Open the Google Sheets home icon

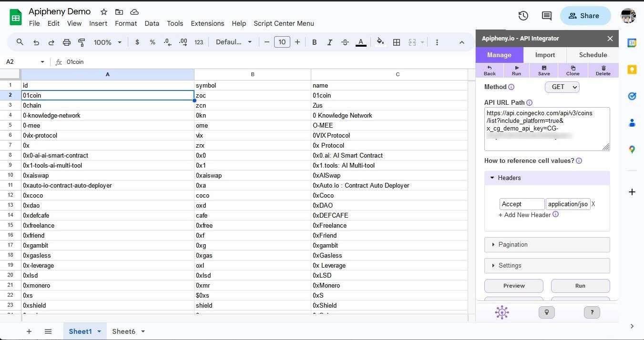[x=16, y=18]
